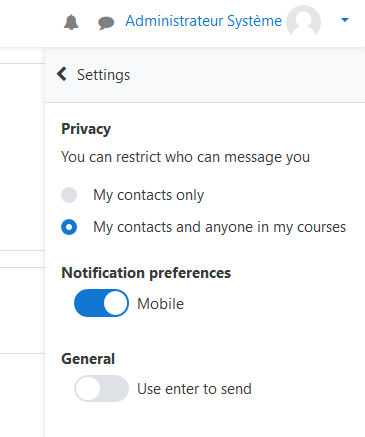Disable the Mobile notification toggle

tap(101, 303)
